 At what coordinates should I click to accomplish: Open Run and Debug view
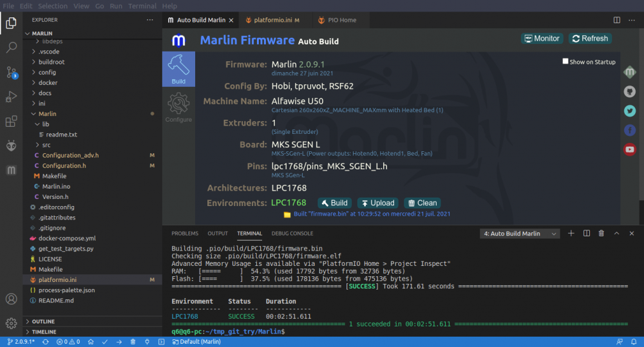11,97
